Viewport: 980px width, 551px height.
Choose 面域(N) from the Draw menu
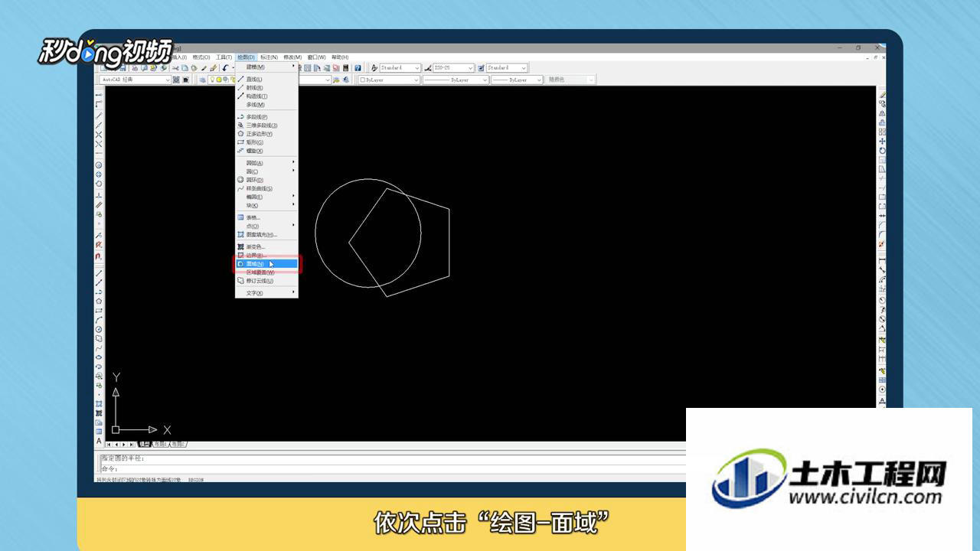pos(266,264)
